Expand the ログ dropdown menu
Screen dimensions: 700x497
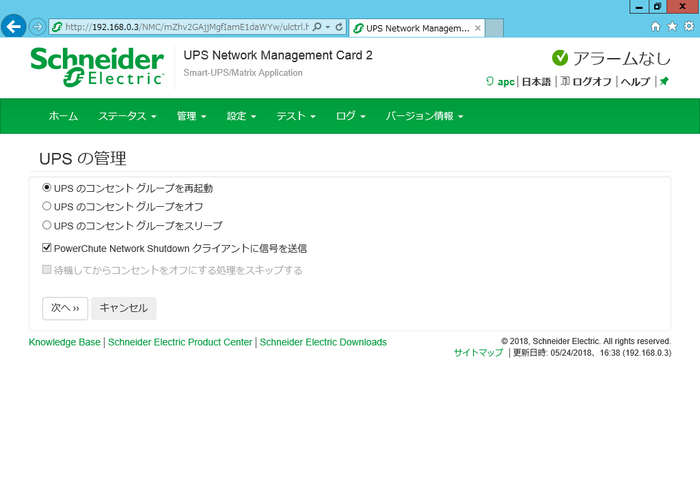350,116
